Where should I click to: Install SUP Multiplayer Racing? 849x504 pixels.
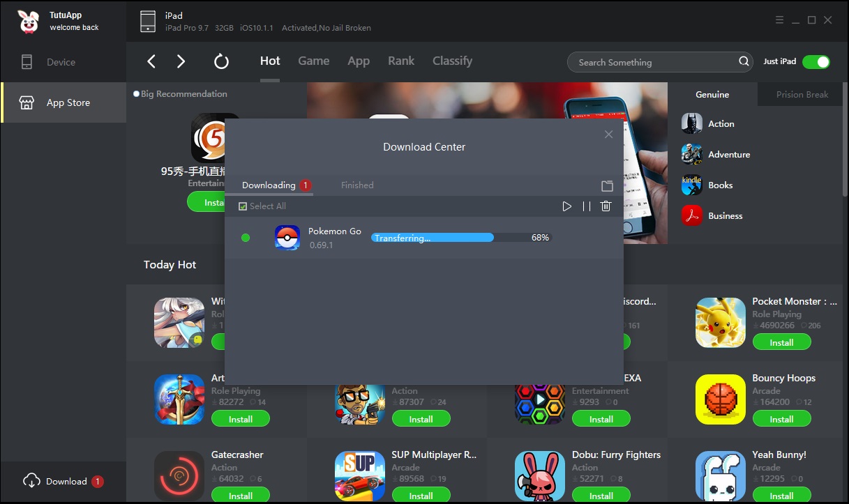point(421,496)
